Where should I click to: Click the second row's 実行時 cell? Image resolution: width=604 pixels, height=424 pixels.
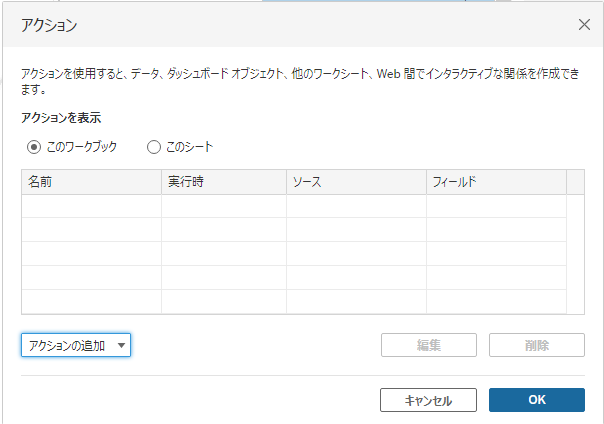[x=223, y=230]
